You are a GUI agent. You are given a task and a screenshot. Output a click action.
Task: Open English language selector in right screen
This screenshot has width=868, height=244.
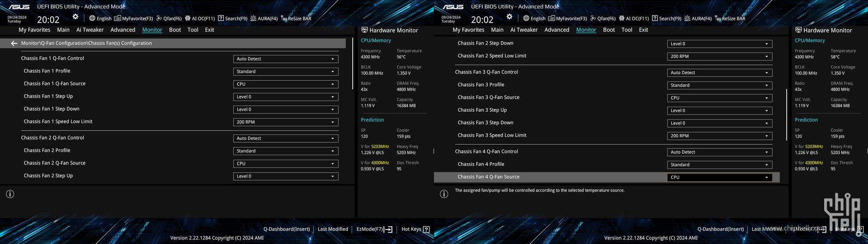(x=534, y=19)
